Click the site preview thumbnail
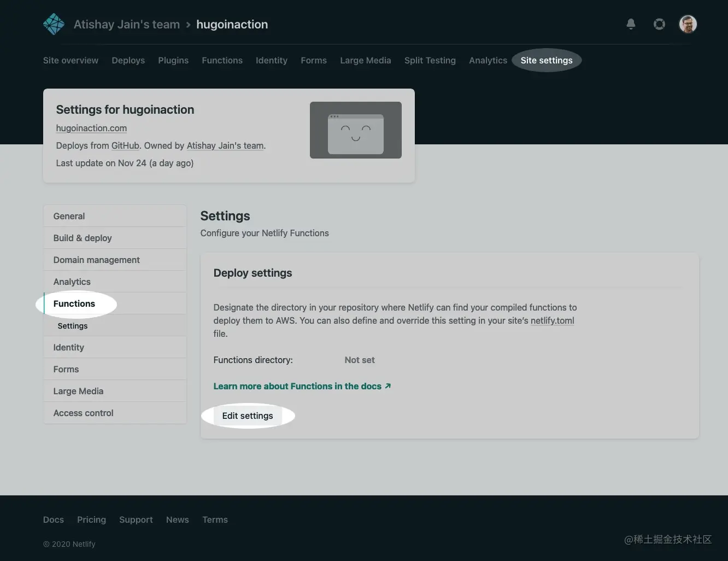 point(356,130)
